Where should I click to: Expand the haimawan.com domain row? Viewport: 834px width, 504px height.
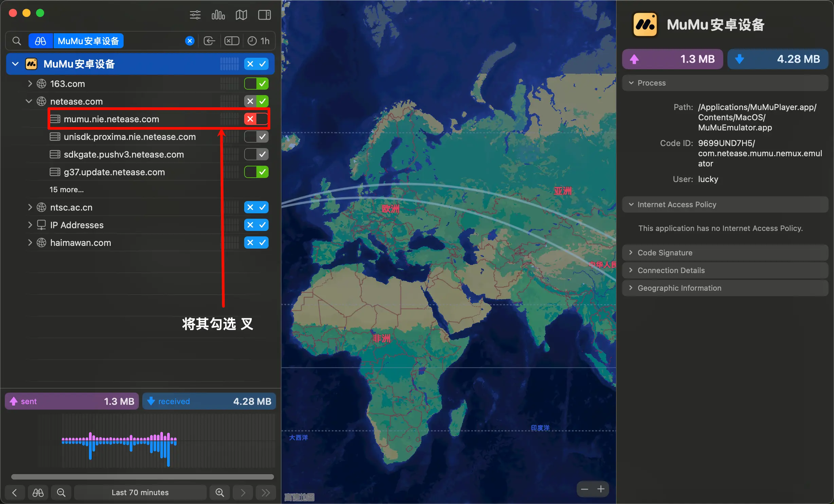pyautogui.click(x=30, y=242)
